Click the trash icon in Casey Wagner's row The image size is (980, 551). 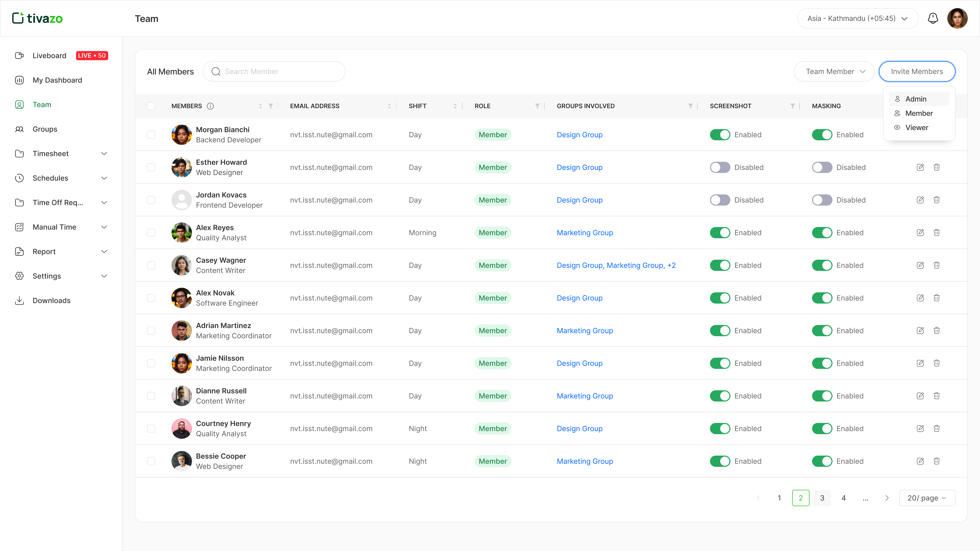[937, 265]
